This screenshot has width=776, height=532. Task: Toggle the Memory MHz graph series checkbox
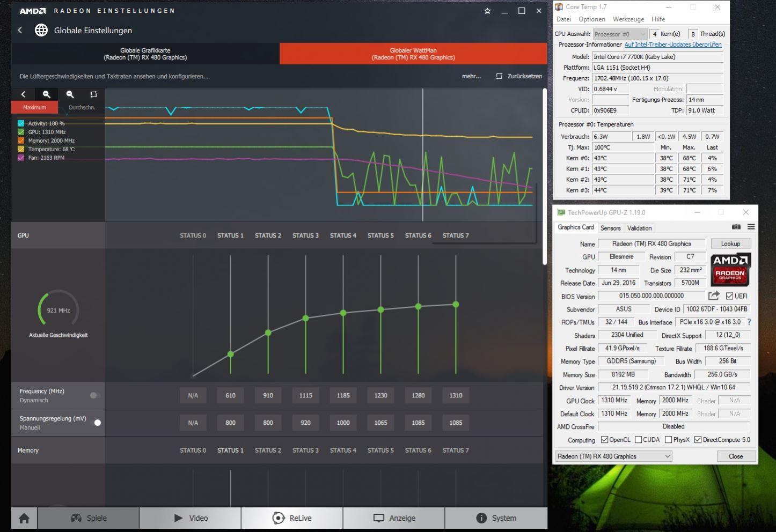(21, 141)
